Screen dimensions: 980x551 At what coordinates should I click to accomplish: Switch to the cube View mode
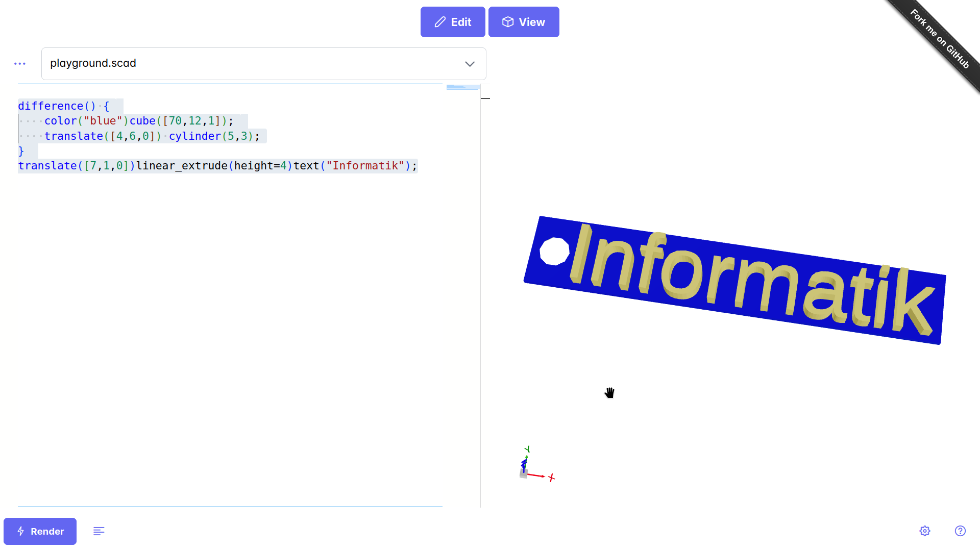523,22
